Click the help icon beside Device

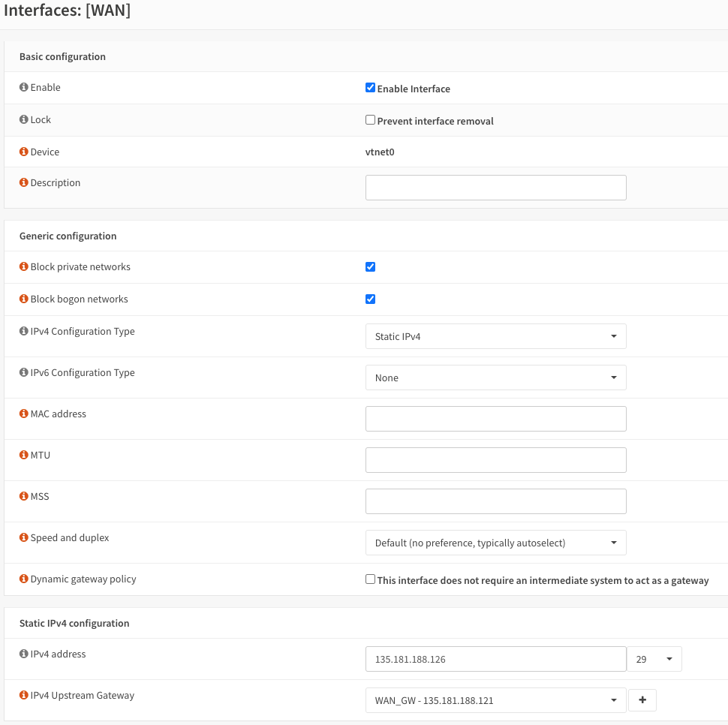coord(24,152)
